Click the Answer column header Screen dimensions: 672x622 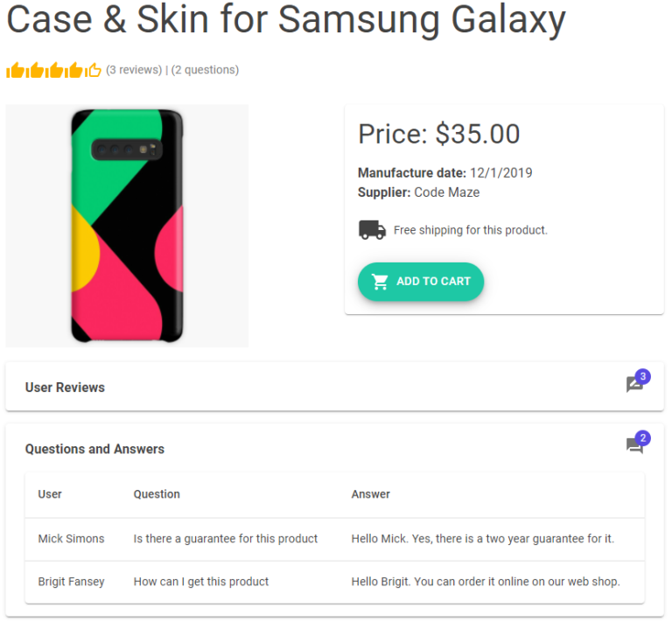371,494
